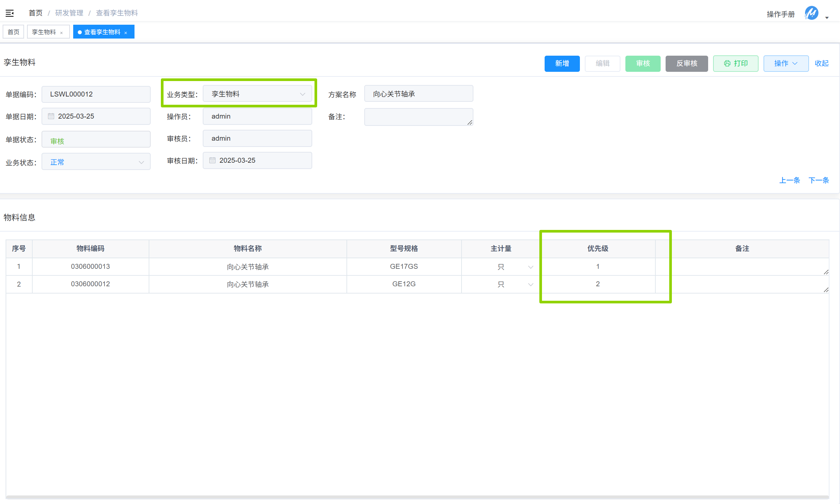Image resolution: width=840 pixels, height=504 pixels.
Task: Click the 下一条 link
Action: point(818,180)
